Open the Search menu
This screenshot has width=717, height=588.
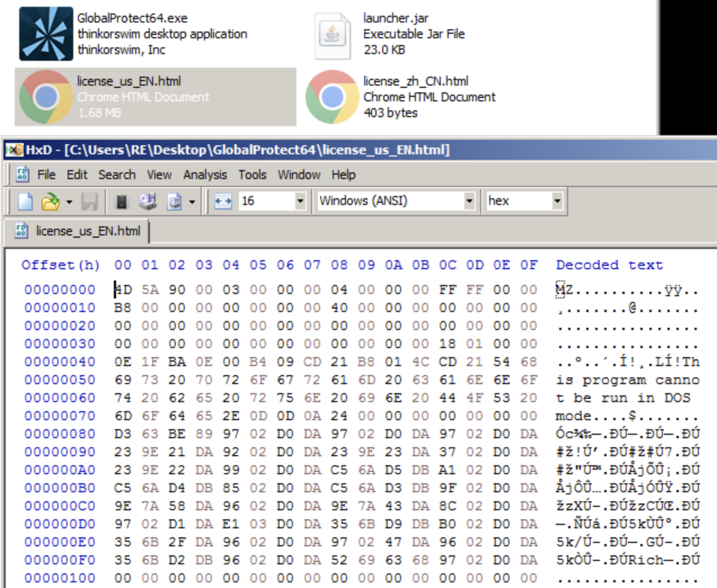[x=117, y=175]
